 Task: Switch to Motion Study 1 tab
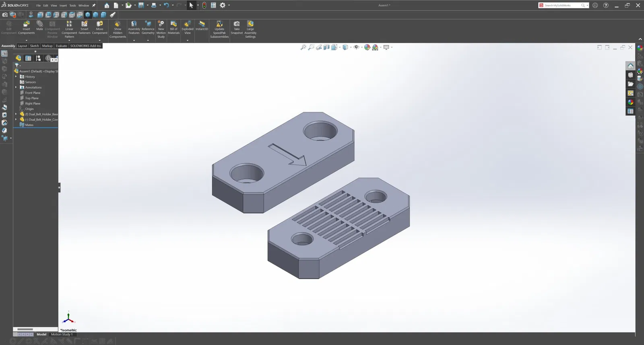(62, 335)
